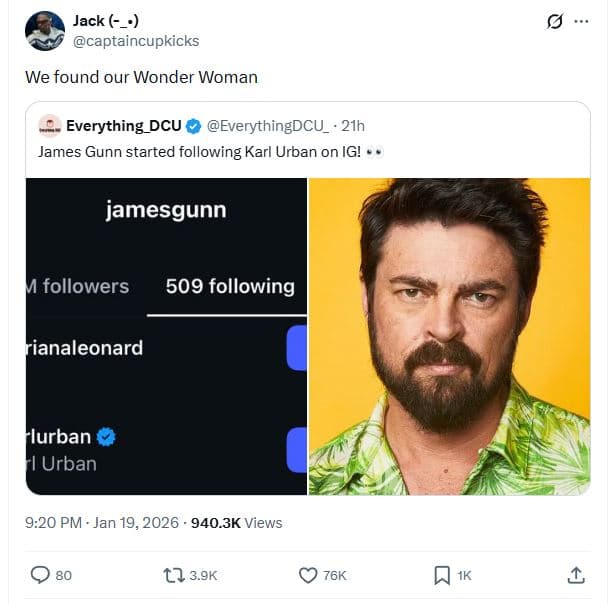Open the Everything_DCU account name
Image resolution: width=615 pixels, height=604 pixels.
[x=123, y=126]
